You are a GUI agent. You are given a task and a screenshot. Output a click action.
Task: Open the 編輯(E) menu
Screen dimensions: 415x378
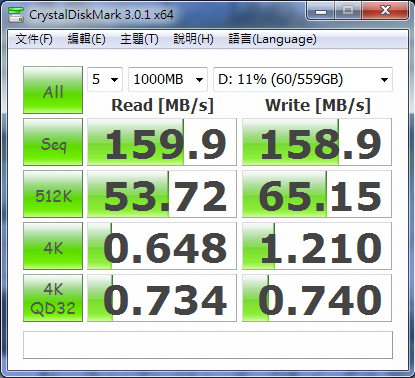point(86,39)
